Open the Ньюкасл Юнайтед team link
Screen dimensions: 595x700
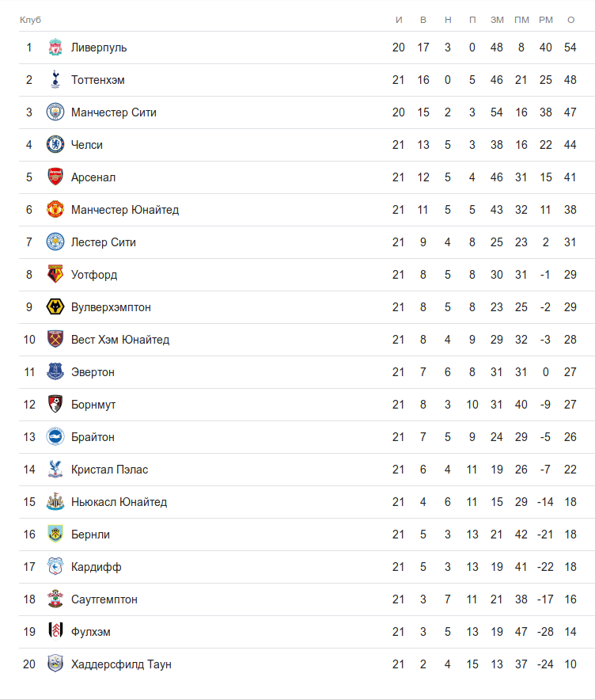[x=119, y=502]
